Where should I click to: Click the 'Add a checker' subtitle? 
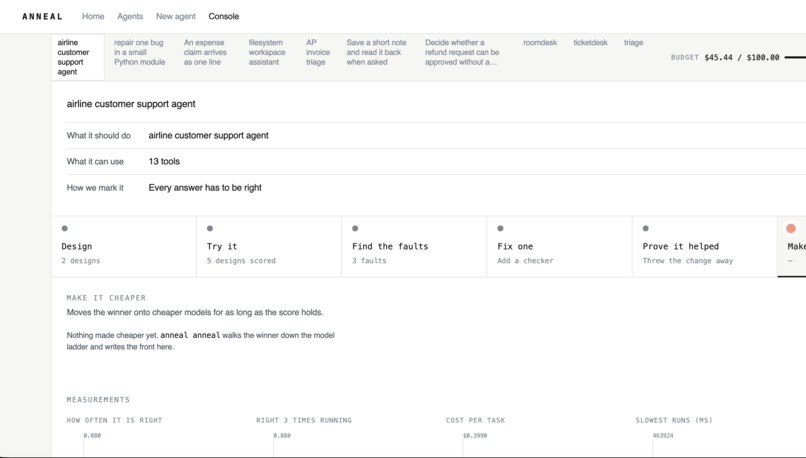(525, 261)
